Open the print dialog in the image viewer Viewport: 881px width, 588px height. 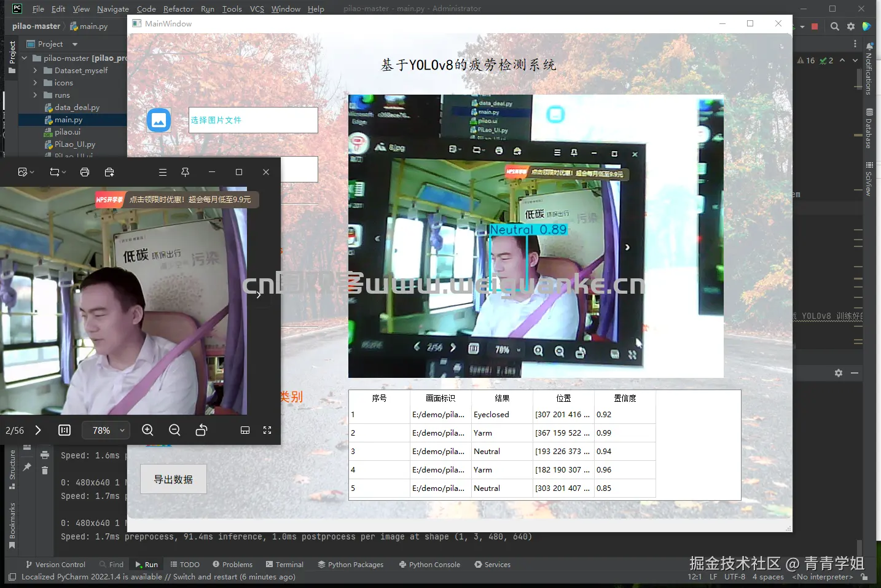[85, 172]
